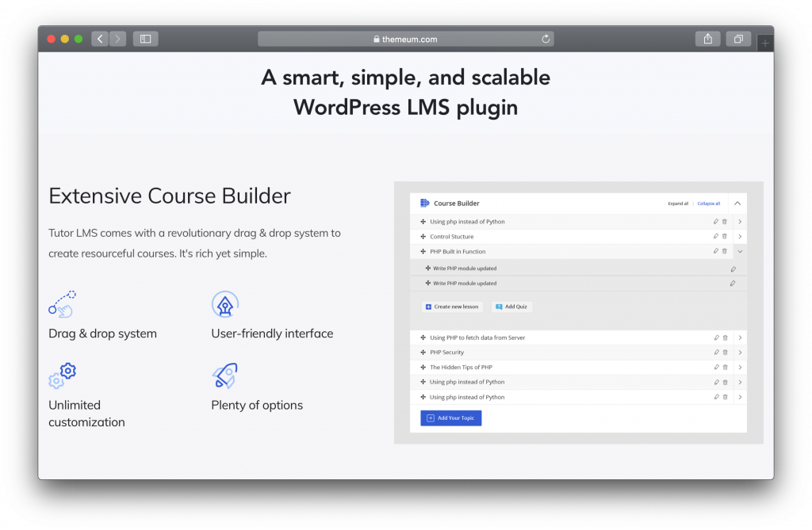Open a new tab with the plus button

click(x=765, y=44)
